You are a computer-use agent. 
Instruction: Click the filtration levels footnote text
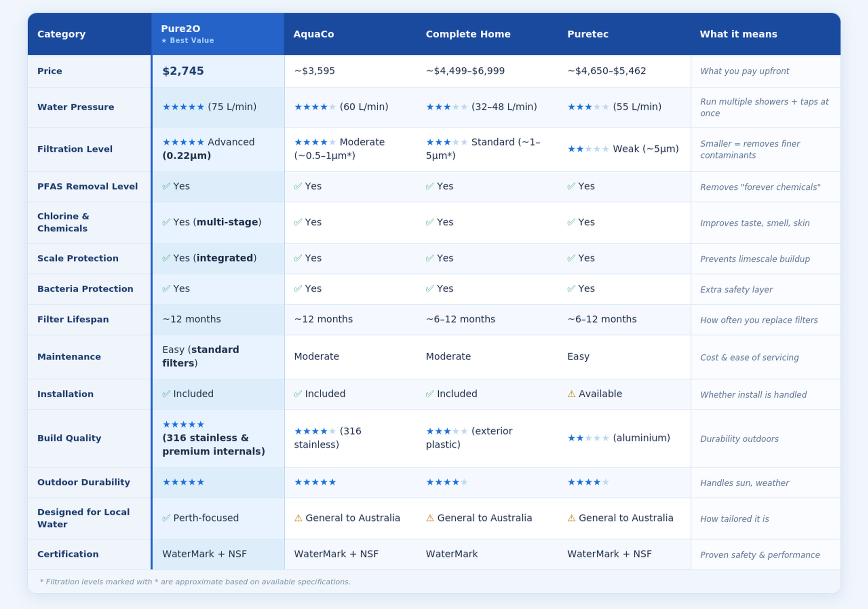tap(195, 582)
